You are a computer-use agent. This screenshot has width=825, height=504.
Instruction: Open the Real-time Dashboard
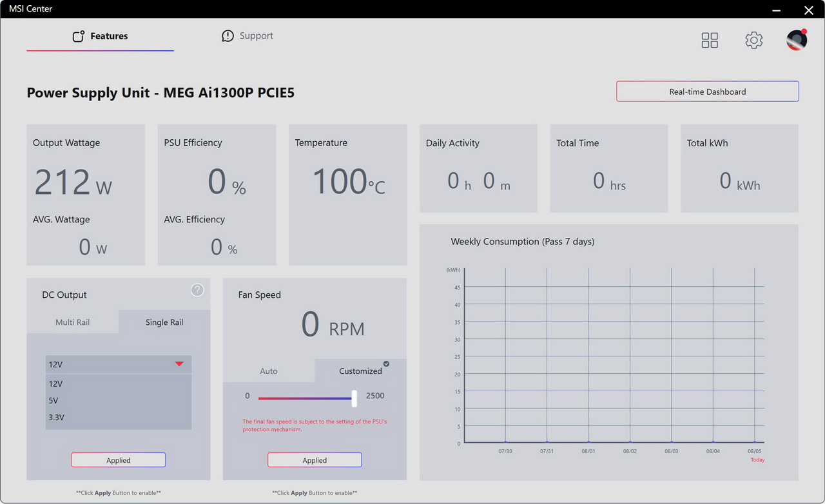point(708,92)
